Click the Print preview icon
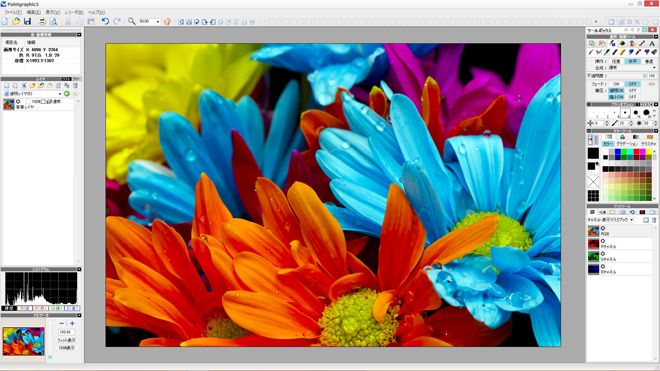The height and width of the screenshot is (371, 660). (53, 21)
